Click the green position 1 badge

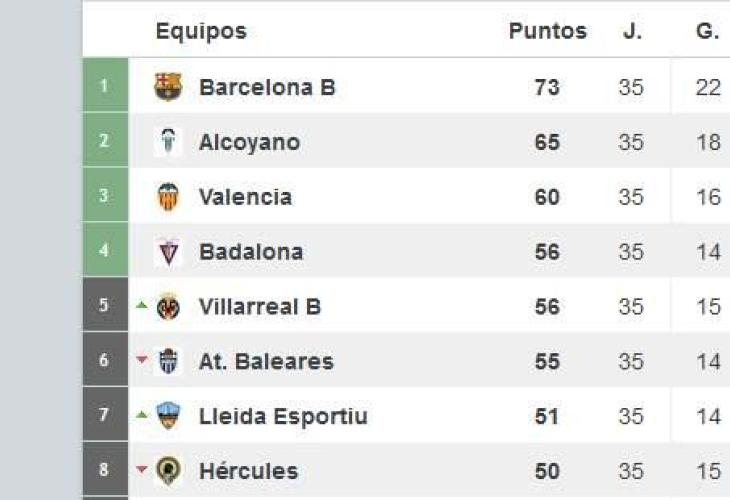tap(104, 87)
